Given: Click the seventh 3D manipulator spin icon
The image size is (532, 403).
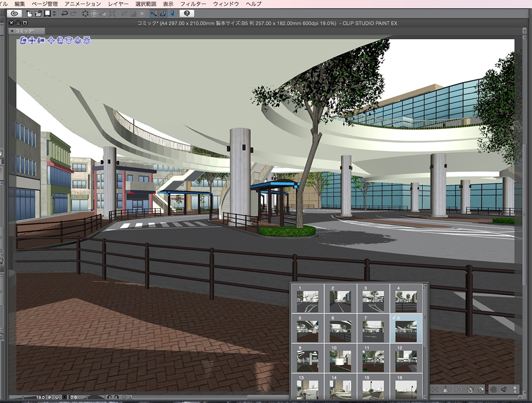Looking at the screenshot, I should coord(78,41).
